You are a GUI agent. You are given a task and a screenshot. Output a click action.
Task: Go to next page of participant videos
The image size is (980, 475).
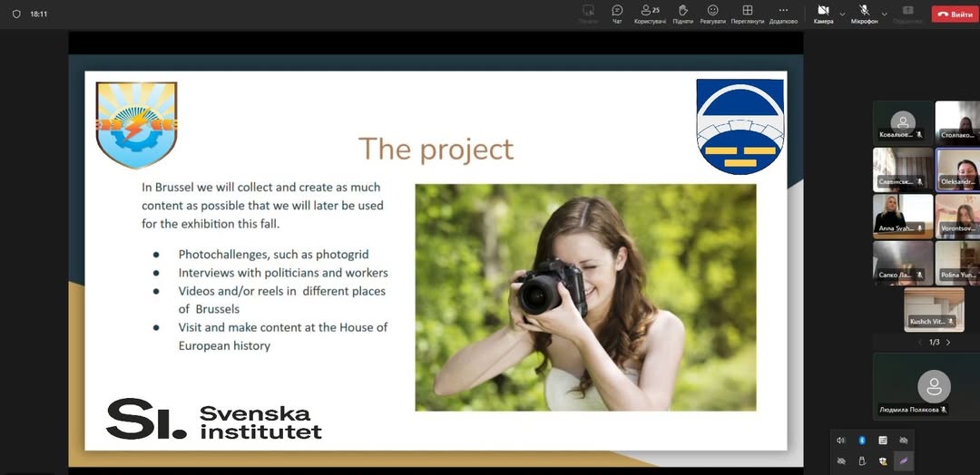pyautogui.click(x=948, y=343)
